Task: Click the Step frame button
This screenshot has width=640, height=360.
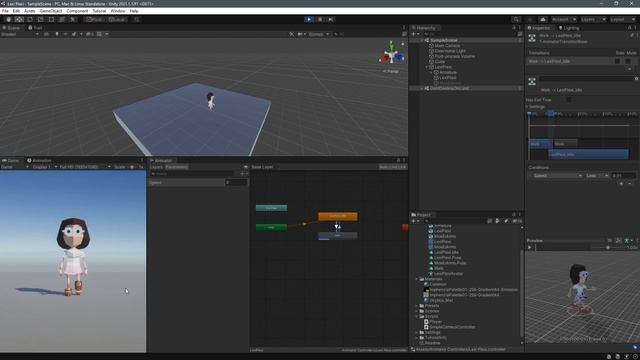Action: pyautogui.click(x=331, y=19)
